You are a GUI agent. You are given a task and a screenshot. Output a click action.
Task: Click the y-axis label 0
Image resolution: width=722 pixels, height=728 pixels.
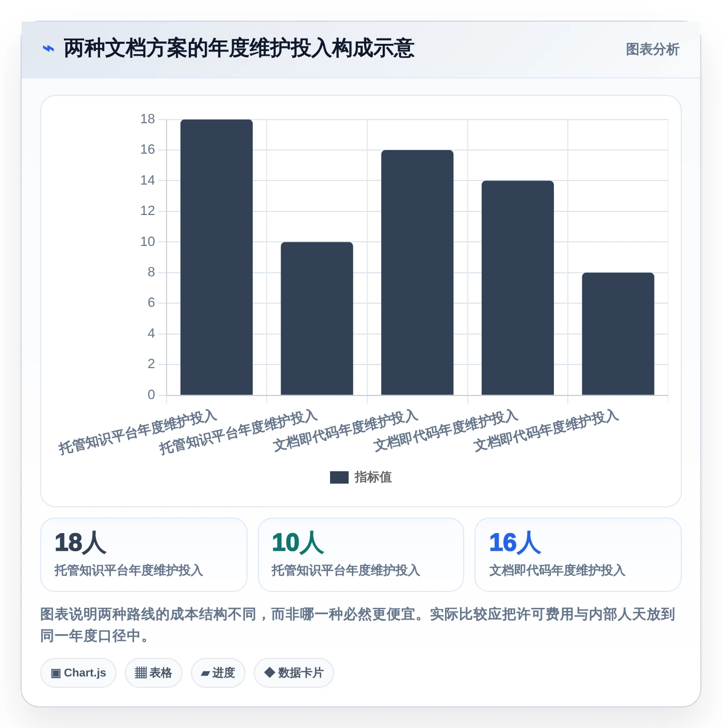pyautogui.click(x=151, y=395)
